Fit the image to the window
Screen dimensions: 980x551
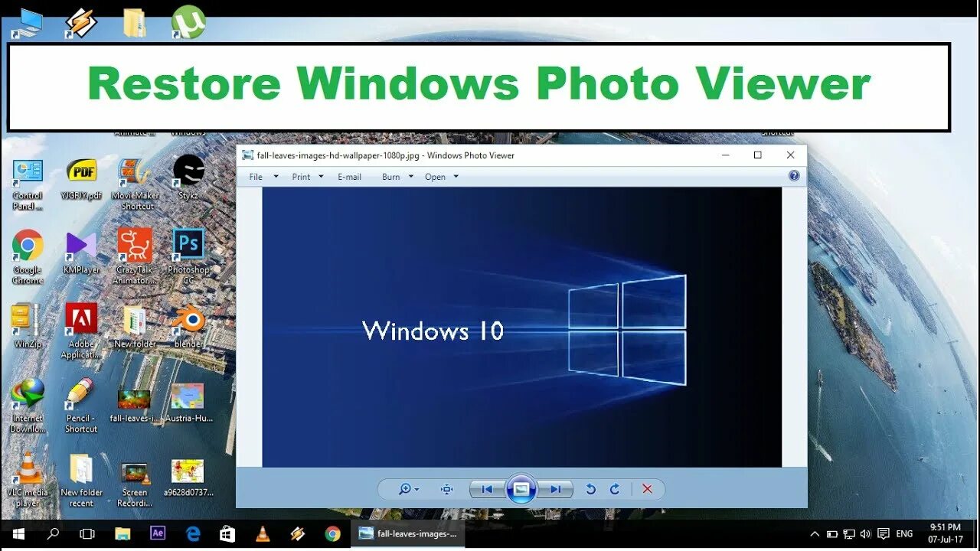[x=446, y=489]
